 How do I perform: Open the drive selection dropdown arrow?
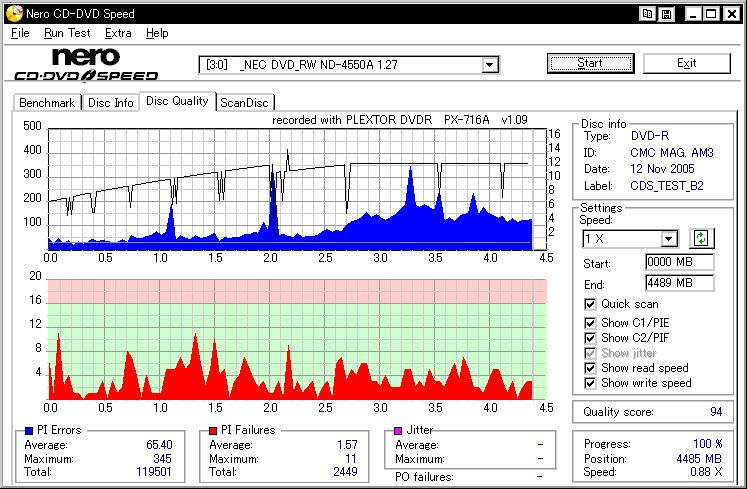point(489,65)
